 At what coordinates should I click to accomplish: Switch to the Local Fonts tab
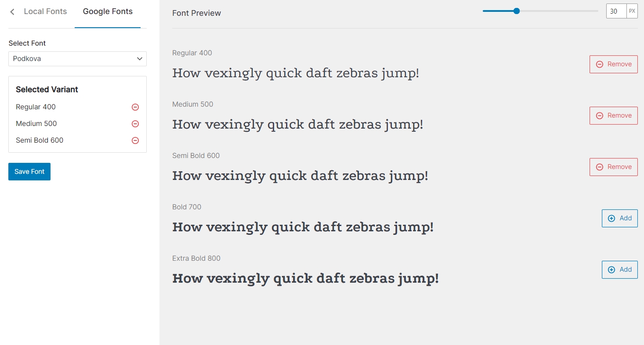(x=45, y=12)
